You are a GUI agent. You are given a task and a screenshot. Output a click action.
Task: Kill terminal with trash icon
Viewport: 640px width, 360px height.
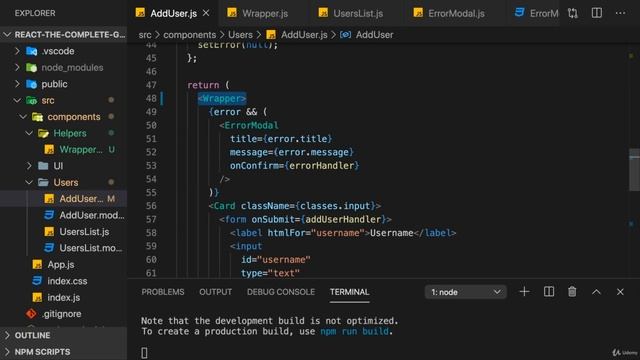572,292
